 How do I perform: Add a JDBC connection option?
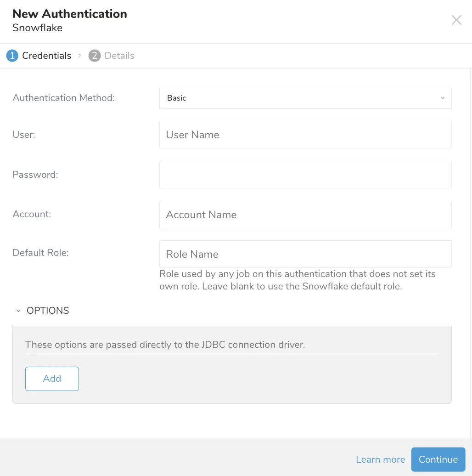52,379
